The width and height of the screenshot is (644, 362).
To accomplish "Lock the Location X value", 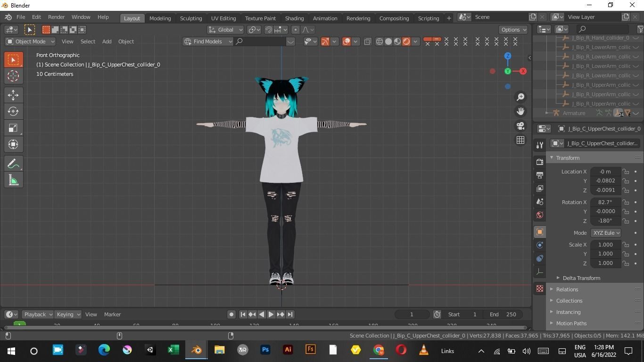I will [x=626, y=172].
